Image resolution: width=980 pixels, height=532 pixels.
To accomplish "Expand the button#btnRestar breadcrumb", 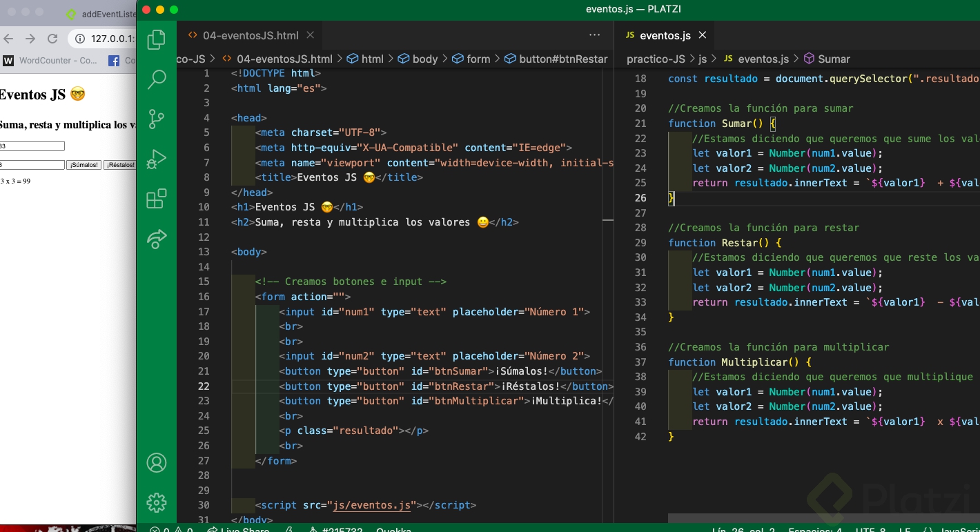I will point(556,59).
